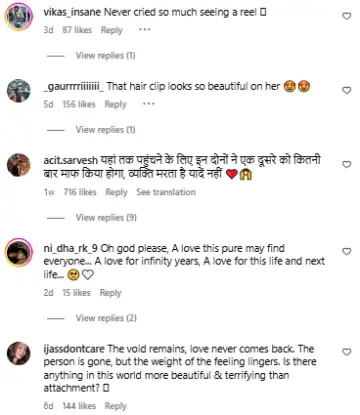Like ni_dha_rk_9's comment with the heart
This screenshot has width=360, height=415.
(347, 252)
